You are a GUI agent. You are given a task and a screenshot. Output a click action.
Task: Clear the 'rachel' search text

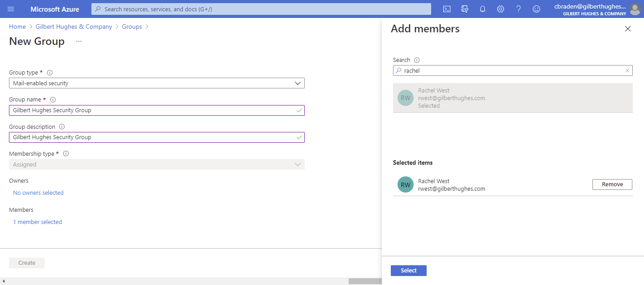627,70
